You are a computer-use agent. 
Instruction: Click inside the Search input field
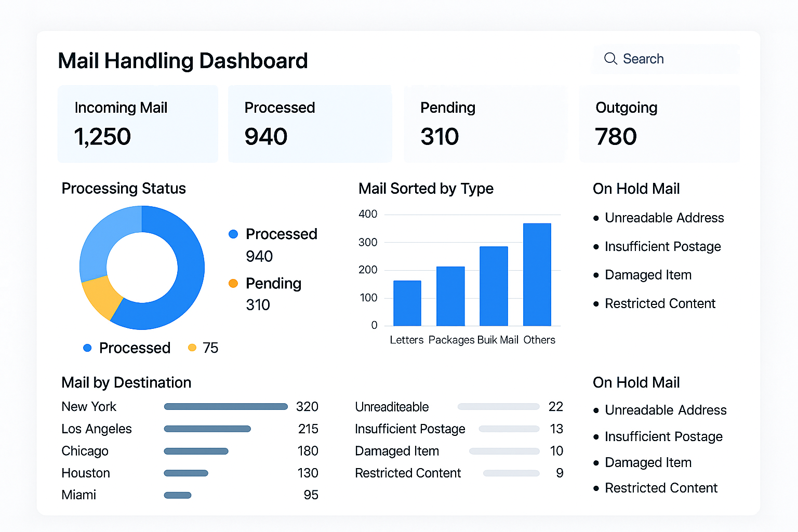point(665,59)
